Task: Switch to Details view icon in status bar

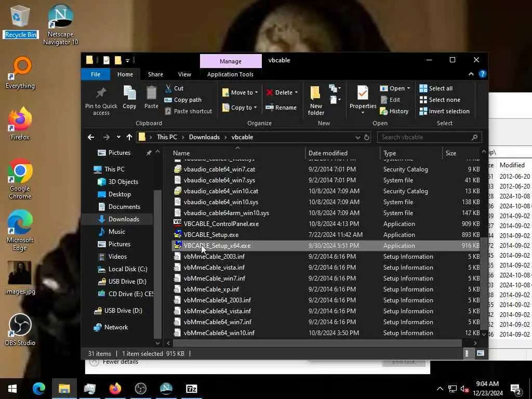Action: [x=467, y=353]
